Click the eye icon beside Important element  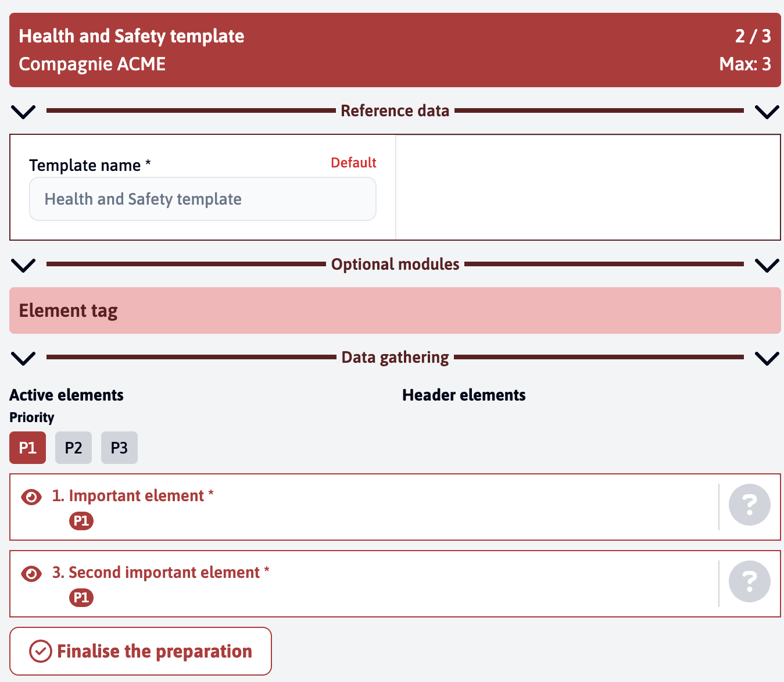30,497
